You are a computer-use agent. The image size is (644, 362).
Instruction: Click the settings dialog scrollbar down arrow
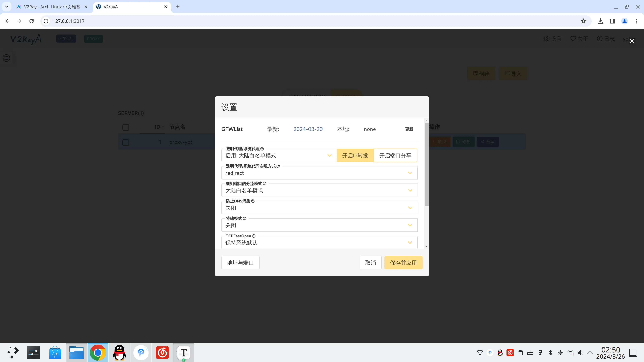pos(427,246)
